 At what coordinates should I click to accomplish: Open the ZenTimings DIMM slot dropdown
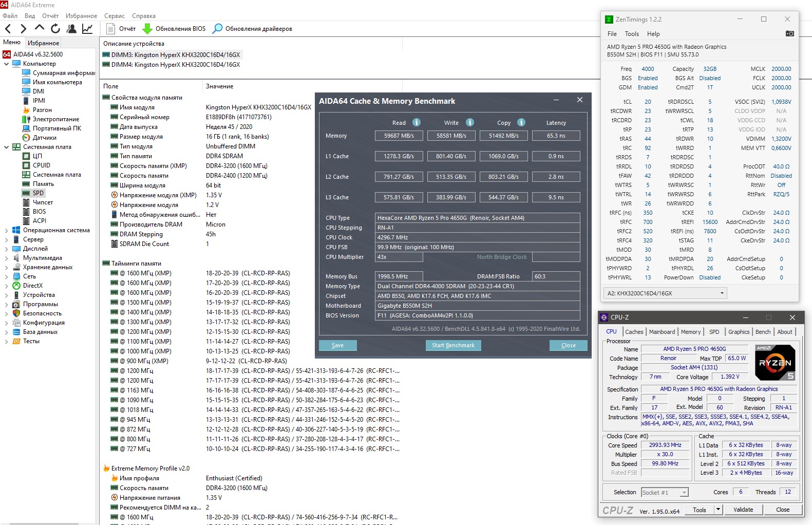pos(665,293)
